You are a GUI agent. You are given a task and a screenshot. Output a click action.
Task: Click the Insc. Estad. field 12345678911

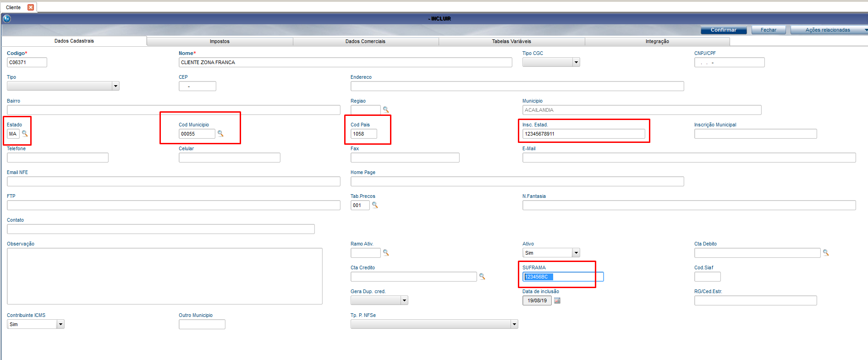[584, 134]
